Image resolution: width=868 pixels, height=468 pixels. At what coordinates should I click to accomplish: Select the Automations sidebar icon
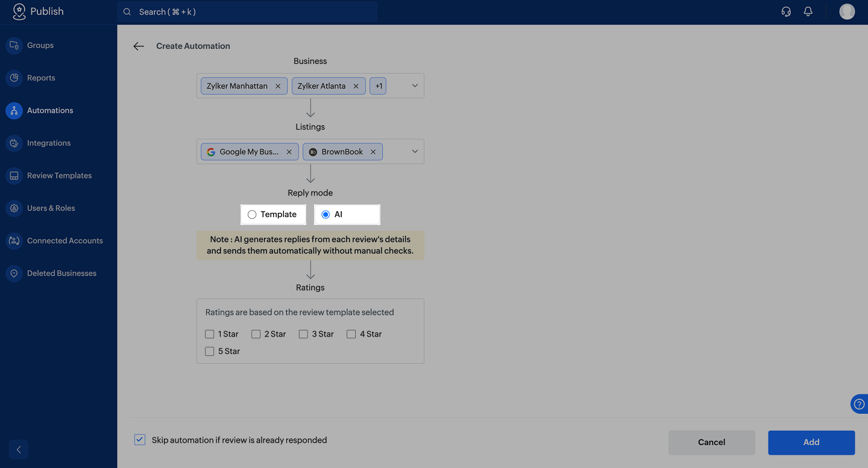(14, 110)
